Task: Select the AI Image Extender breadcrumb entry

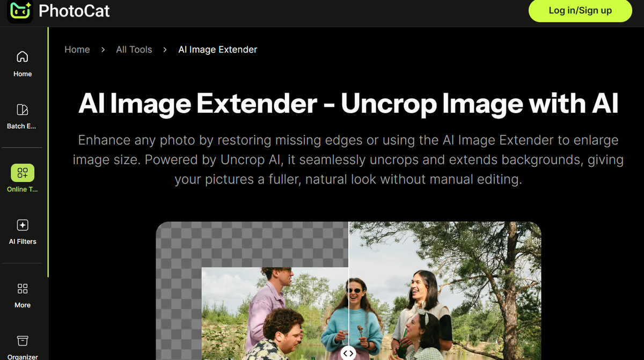Action: (x=217, y=49)
